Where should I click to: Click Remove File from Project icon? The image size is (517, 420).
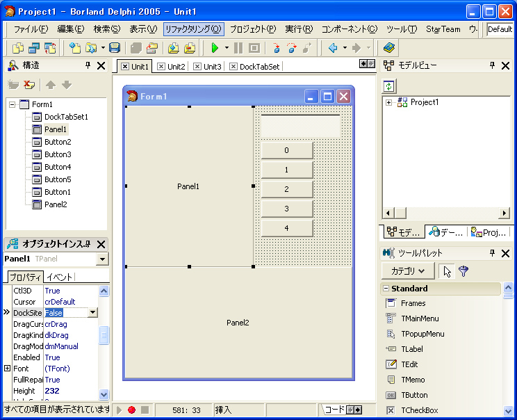coord(190,48)
